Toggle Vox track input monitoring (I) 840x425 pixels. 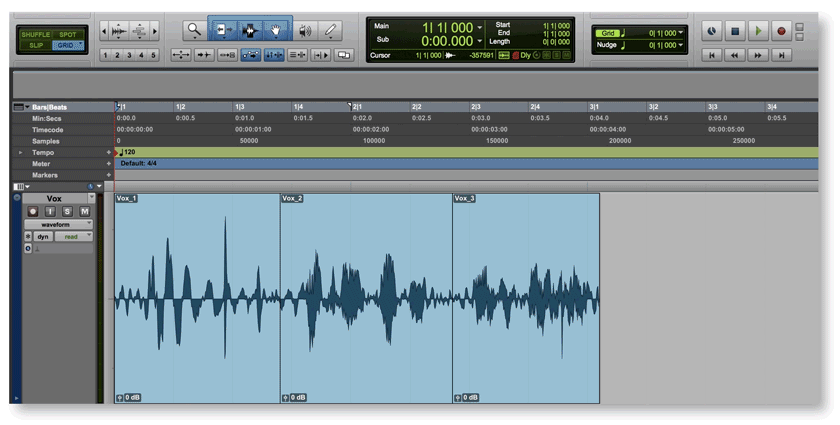tap(50, 212)
